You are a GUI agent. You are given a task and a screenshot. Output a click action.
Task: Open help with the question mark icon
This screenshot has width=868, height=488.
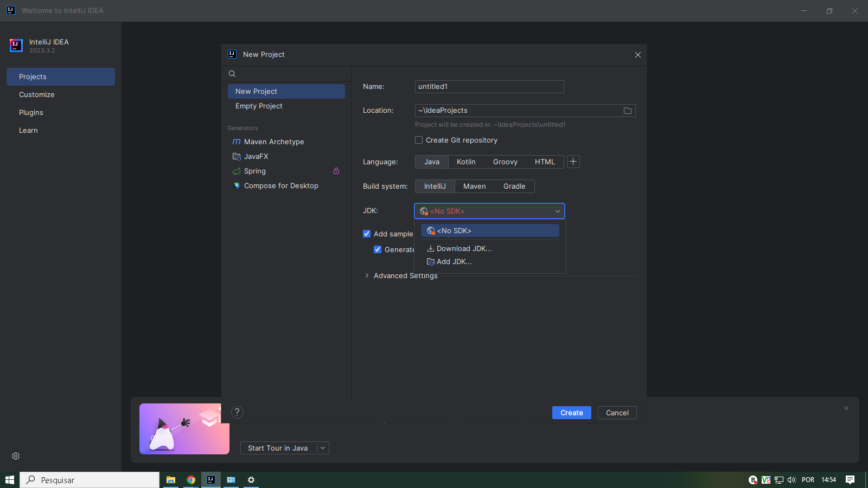[237, 412]
